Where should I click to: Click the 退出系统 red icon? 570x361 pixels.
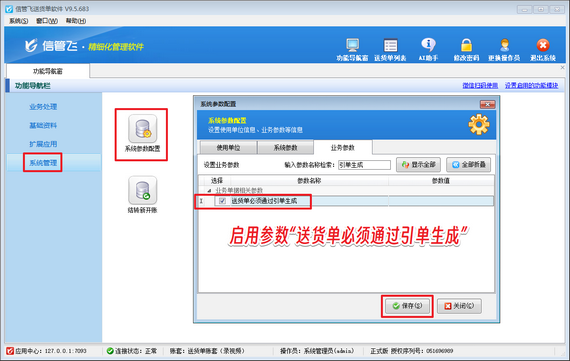coord(543,49)
